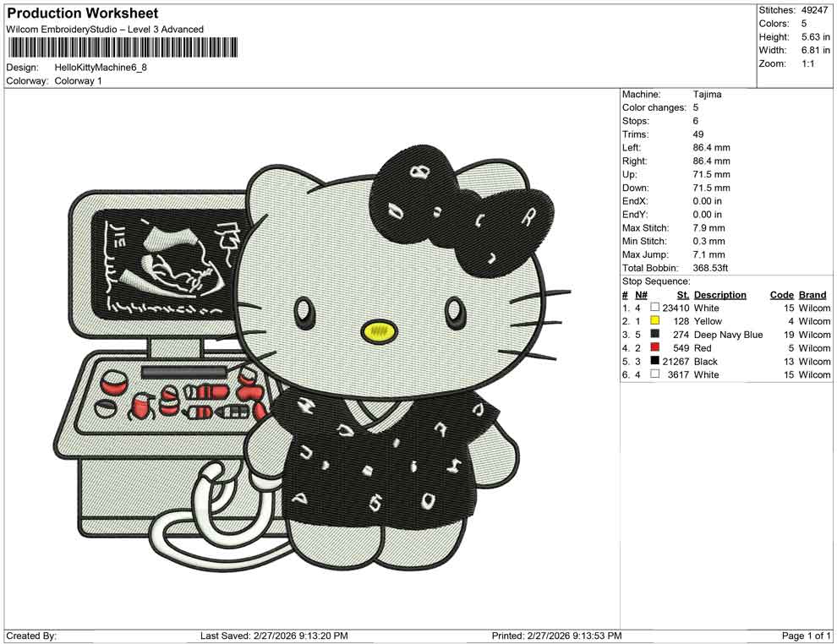The height and width of the screenshot is (644, 837).
Task: Click the Description column header
Action: click(x=720, y=294)
